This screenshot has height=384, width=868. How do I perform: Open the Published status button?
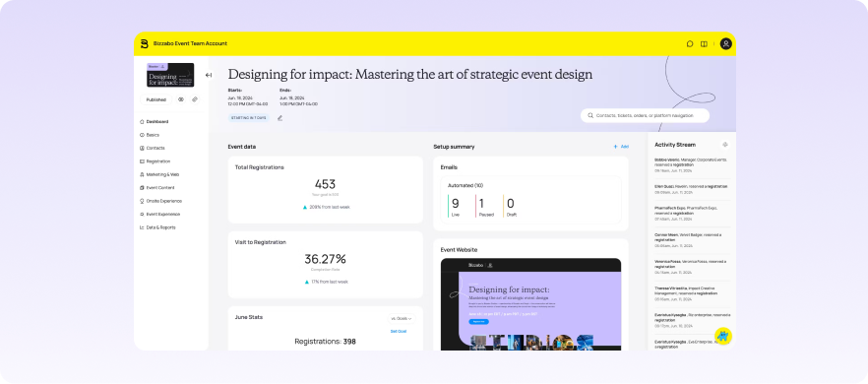click(156, 99)
